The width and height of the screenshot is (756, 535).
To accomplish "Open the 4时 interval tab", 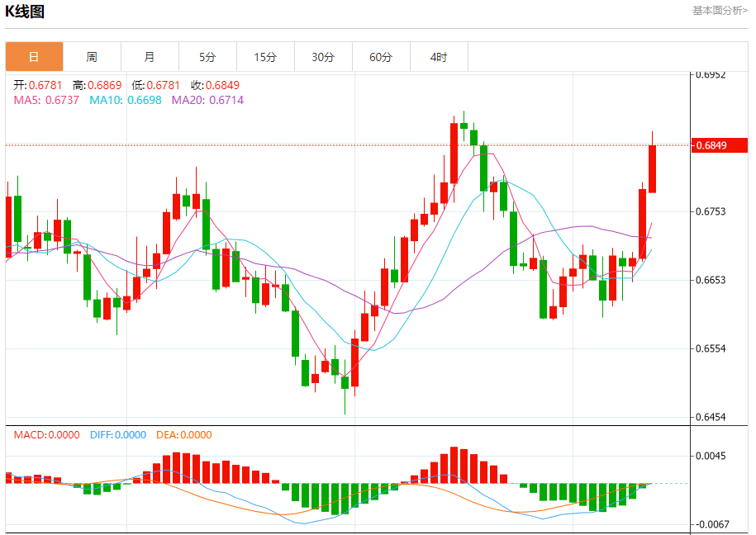I will click(440, 57).
